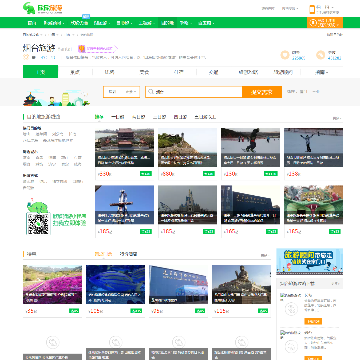Open the last tab's dropdown in the tab row
Screen dimensions: 360x360
pos(321,72)
